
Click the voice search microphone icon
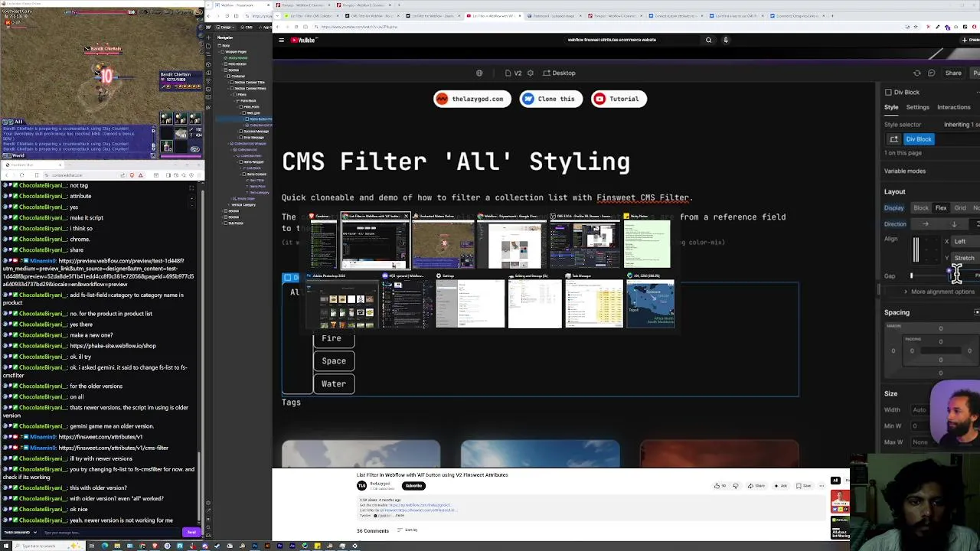coord(726,40)
